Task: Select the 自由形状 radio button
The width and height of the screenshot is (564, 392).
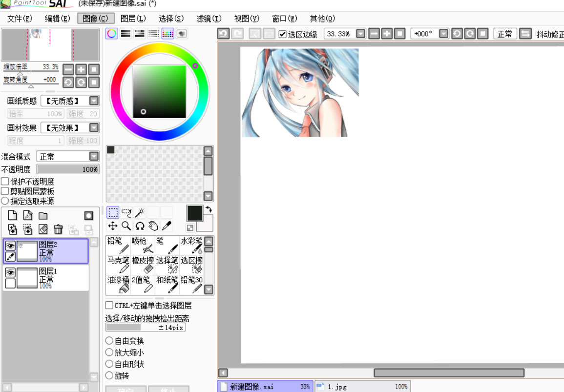Action: tap(109, 364)
